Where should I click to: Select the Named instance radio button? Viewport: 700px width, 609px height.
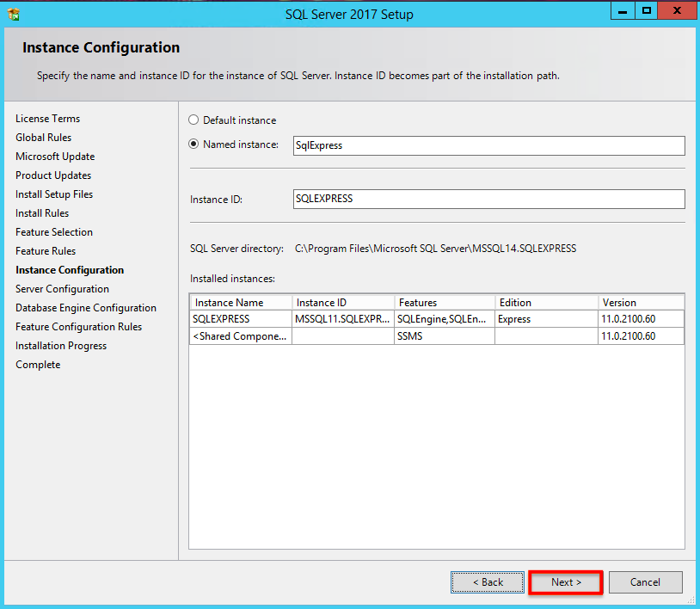click(193, 145)
